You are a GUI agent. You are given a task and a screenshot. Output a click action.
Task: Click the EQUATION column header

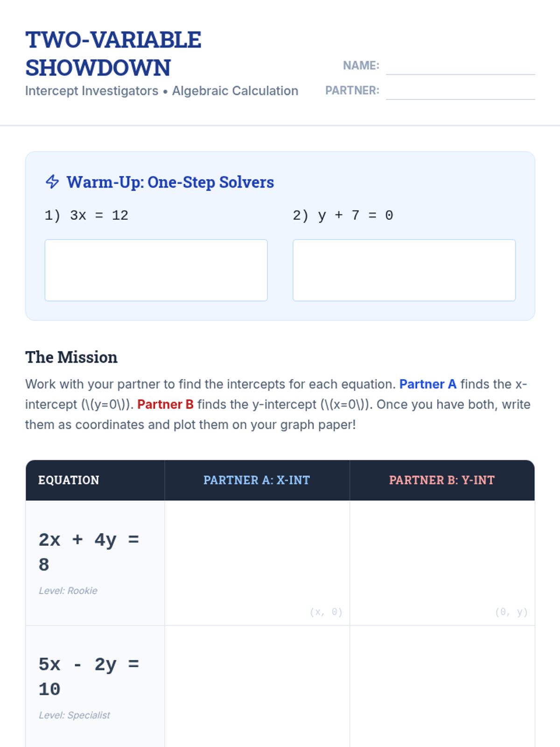[69, 480]
